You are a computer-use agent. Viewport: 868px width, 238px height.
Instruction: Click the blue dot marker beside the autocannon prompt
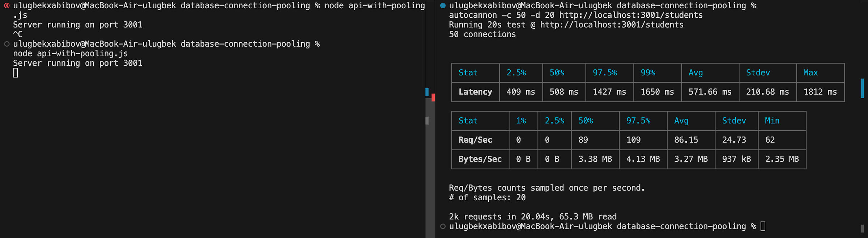(x=443, y=6)
